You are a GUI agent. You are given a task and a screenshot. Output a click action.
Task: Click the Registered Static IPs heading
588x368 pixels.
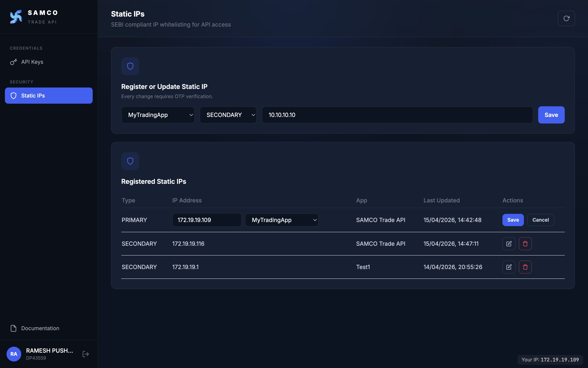[x=154, y=181]
